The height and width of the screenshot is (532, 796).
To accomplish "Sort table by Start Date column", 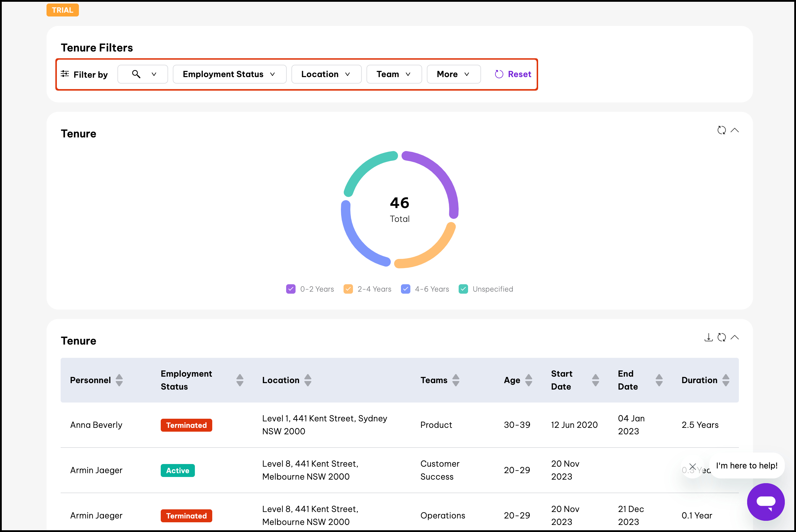I will coord(596,380).
